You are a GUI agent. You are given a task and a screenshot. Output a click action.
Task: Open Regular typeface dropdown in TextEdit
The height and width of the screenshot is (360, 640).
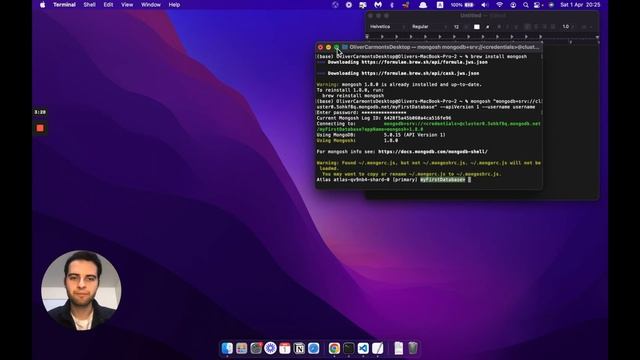429,27
